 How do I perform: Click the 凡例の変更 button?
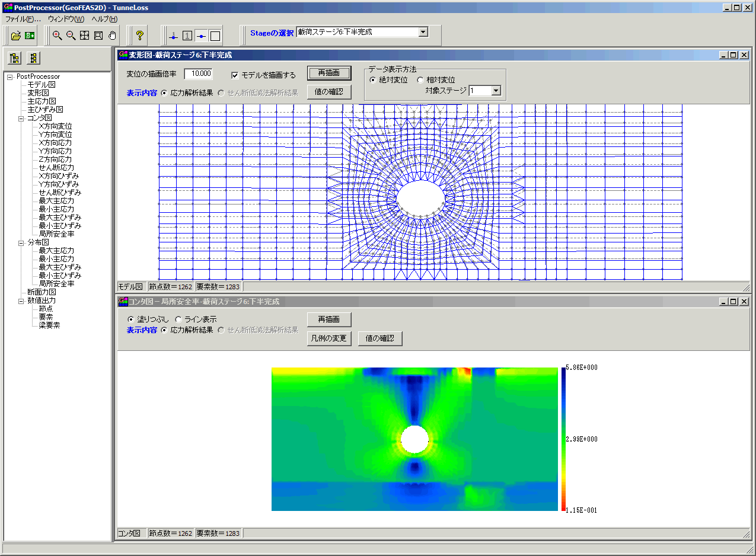[329, 338]
